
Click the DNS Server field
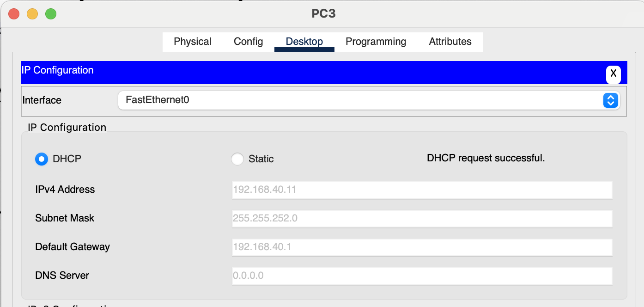(x=422, y=276)
